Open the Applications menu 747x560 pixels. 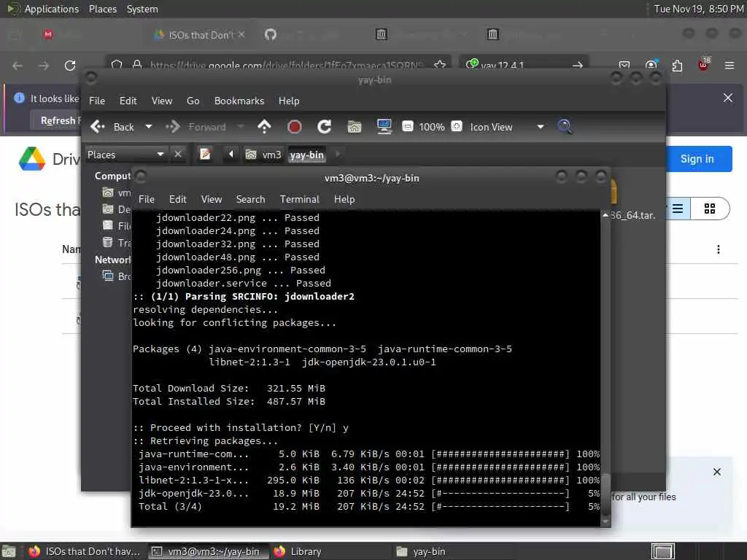52,9
